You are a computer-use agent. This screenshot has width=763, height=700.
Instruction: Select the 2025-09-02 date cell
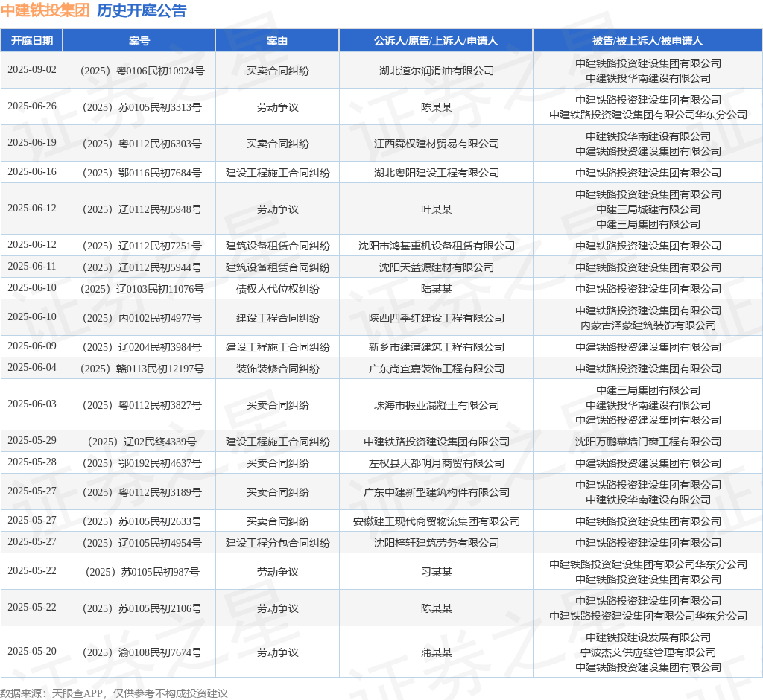tap(32, 69)
